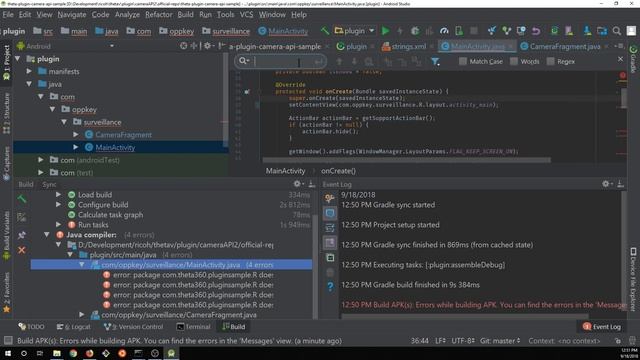Click onCreate() in the breadcrumb bar
The width and height of the screenshot is (640, 360).
coord(338,171)
